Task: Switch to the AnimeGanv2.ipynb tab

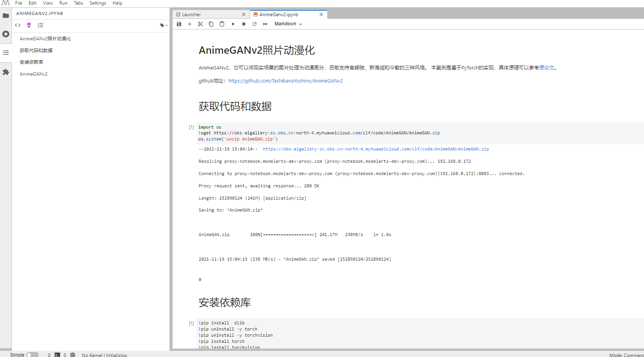Action: (x=288, y=15)
